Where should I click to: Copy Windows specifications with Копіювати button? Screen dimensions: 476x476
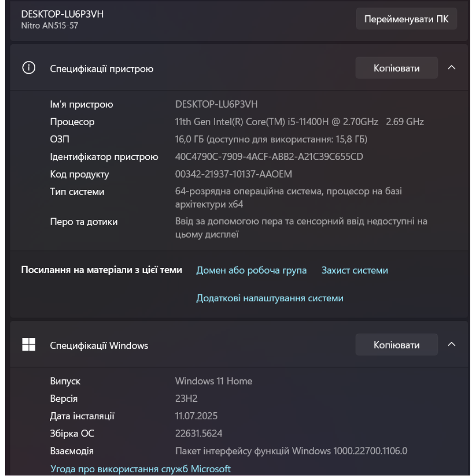(396, 345)
